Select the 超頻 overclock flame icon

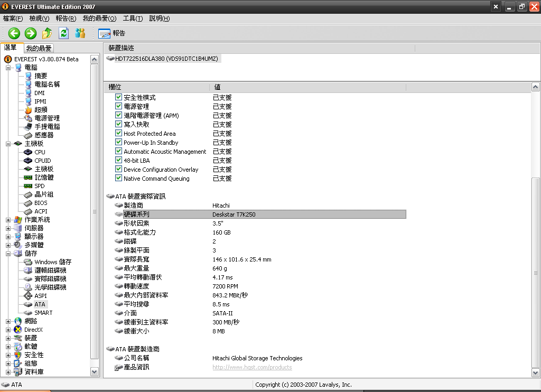tap(28, 110)
